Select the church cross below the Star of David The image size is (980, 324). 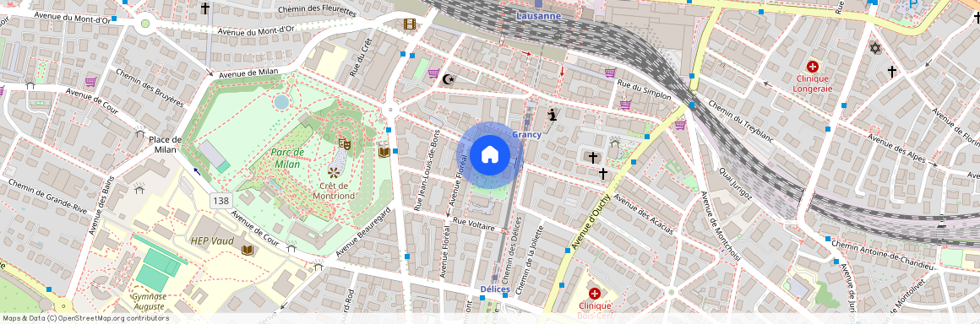pos(892,72)
